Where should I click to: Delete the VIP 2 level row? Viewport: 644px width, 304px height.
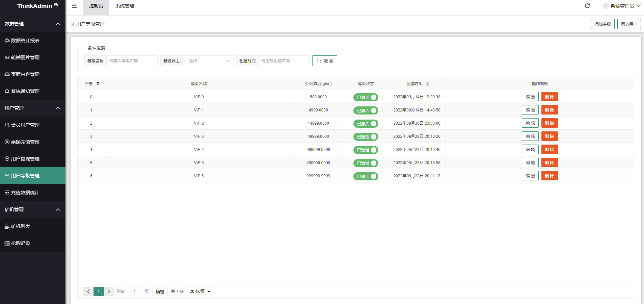pyautogui.click(x=549, y=123)
